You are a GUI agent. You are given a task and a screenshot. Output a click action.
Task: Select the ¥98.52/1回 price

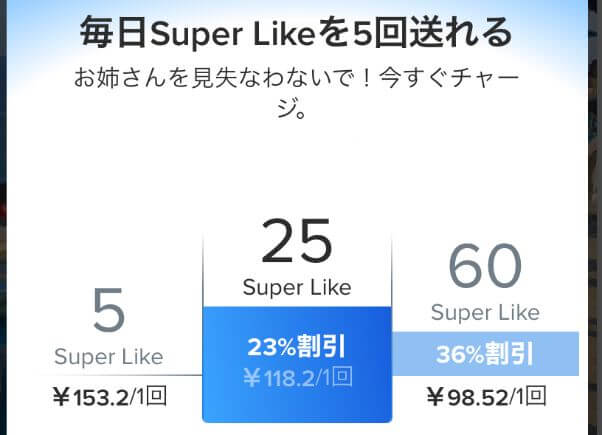point(487,397)
